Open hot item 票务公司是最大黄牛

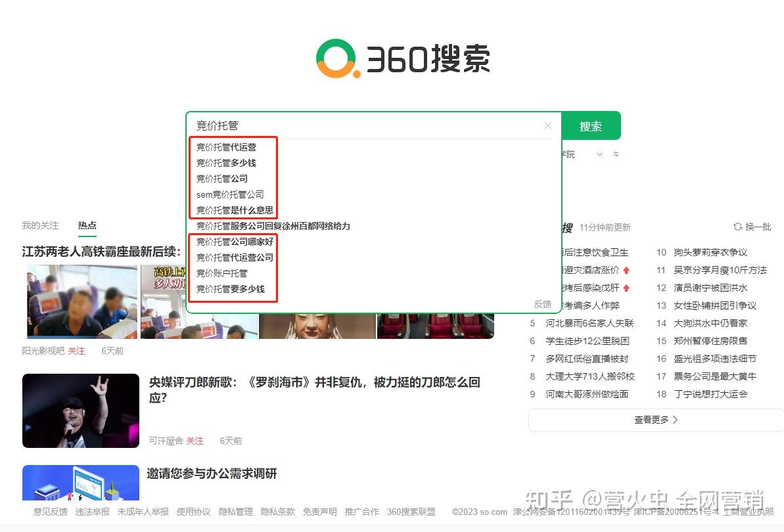coord(715,376)
